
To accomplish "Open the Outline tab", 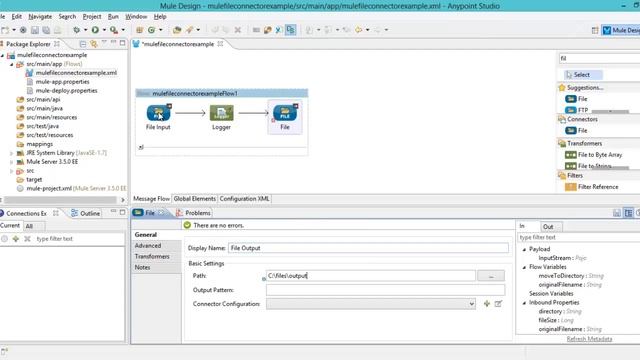I will [x=85, y=213].
